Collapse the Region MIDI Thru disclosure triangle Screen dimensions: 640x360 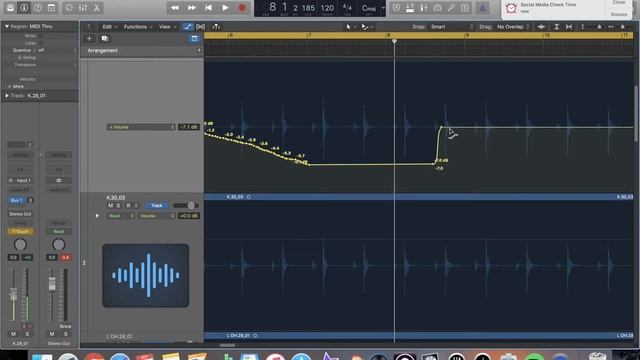7,27
